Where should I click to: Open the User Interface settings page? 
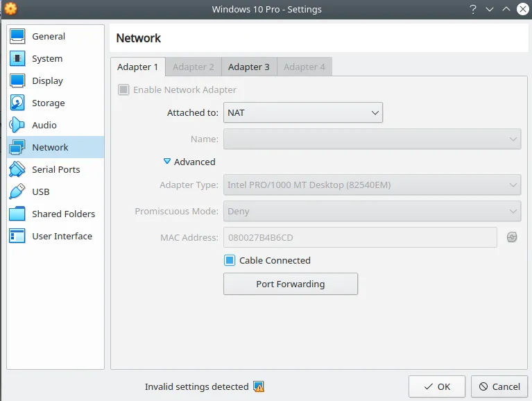55,236
